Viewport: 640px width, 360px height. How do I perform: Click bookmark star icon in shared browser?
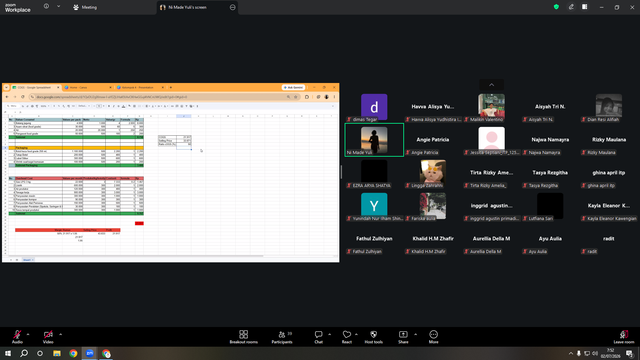(x=296, y=97)
